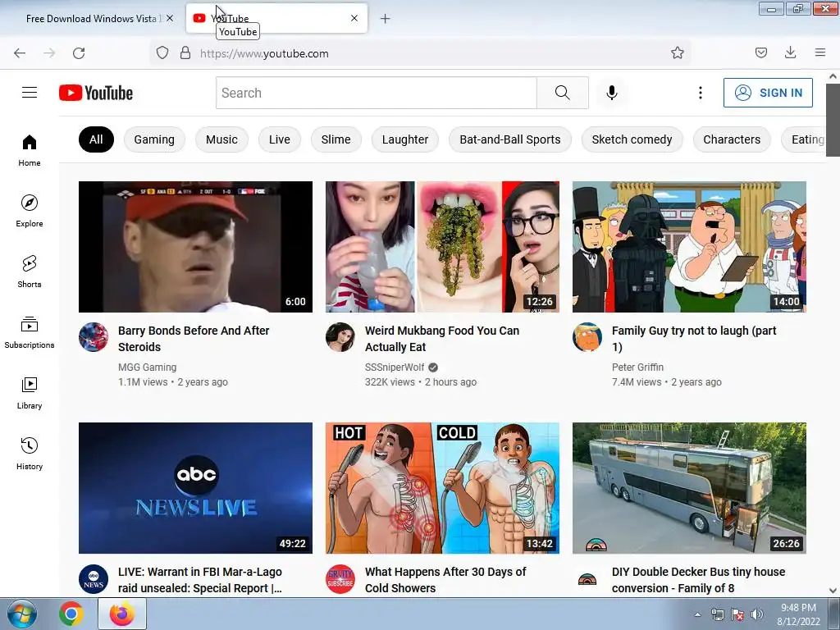Click the YouTube logo
Viewport: 840px width, 630px height.
[x=96, y=93]
